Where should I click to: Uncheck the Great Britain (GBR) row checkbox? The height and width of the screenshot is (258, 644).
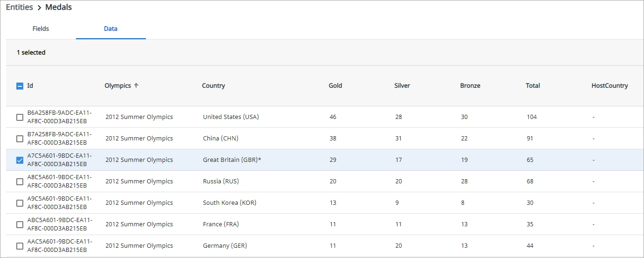pyautogui.click(x=20, y=160)
